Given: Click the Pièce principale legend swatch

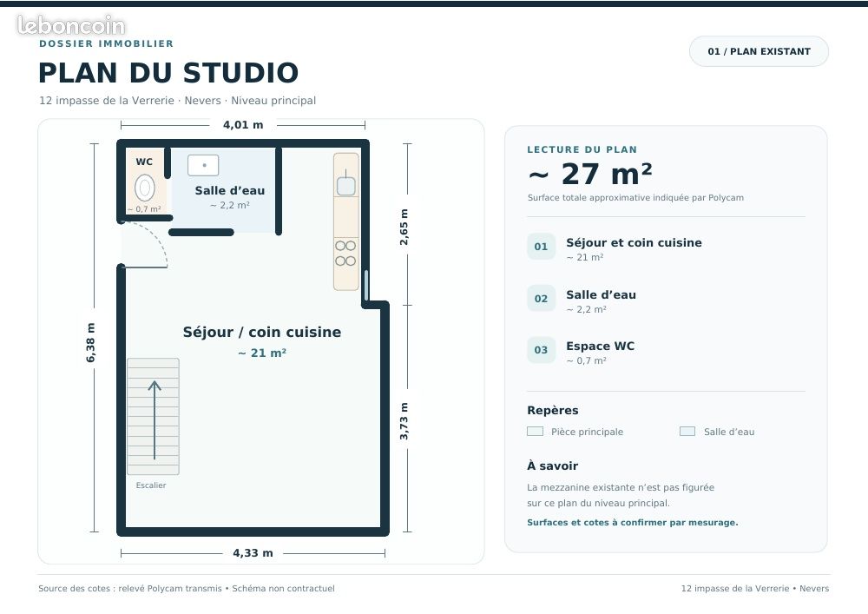Looking at the screenshot, I should point(535,432).
